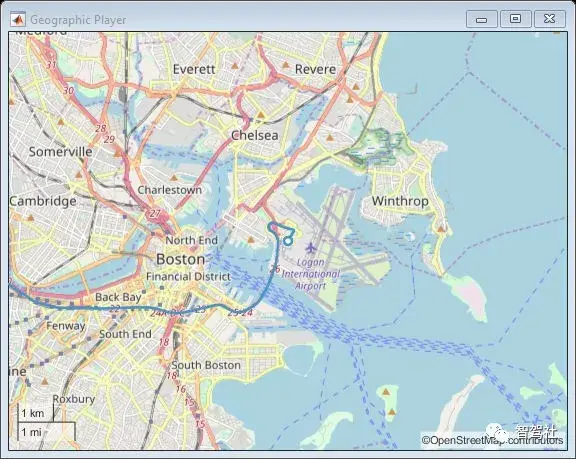Click the 'Back Bay' map label
This screenshot has width=576, height=459.
pos(118,297)
